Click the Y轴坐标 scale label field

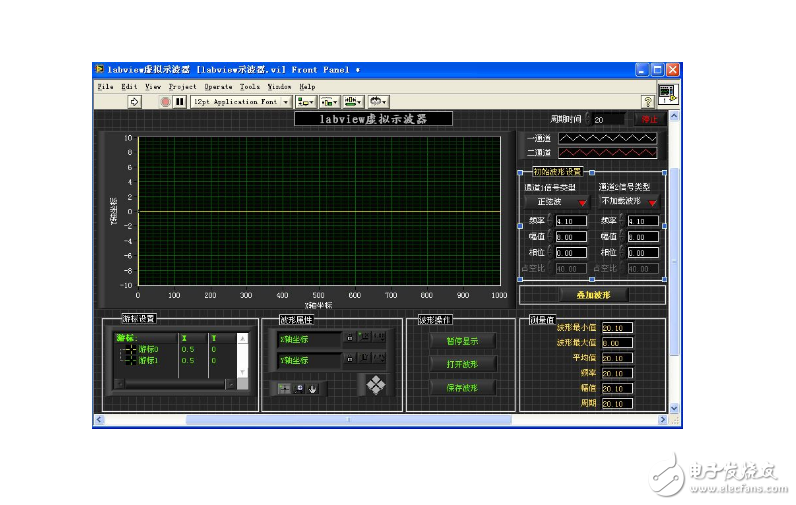click(x=310, y=361)
